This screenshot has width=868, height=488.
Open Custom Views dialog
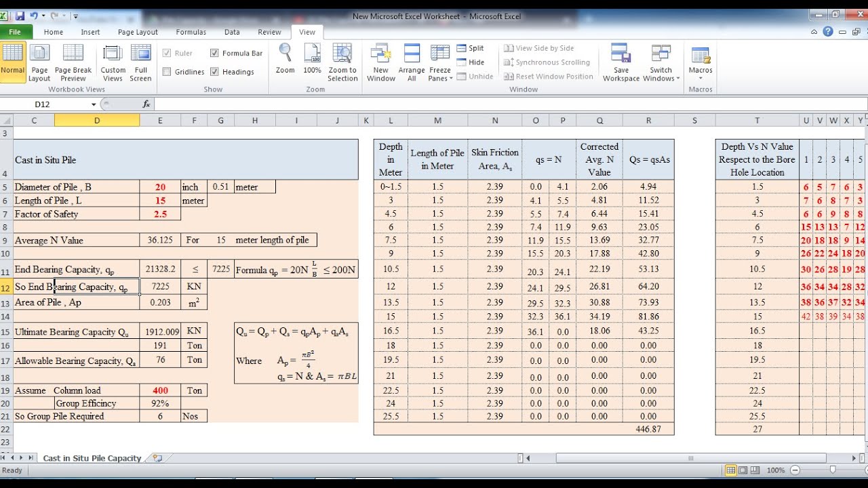113,62
